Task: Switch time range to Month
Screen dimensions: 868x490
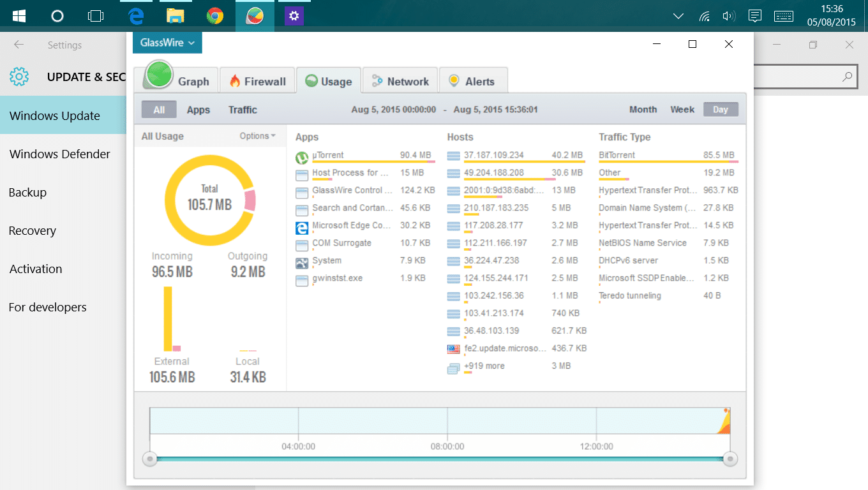Action: [643, 110]
